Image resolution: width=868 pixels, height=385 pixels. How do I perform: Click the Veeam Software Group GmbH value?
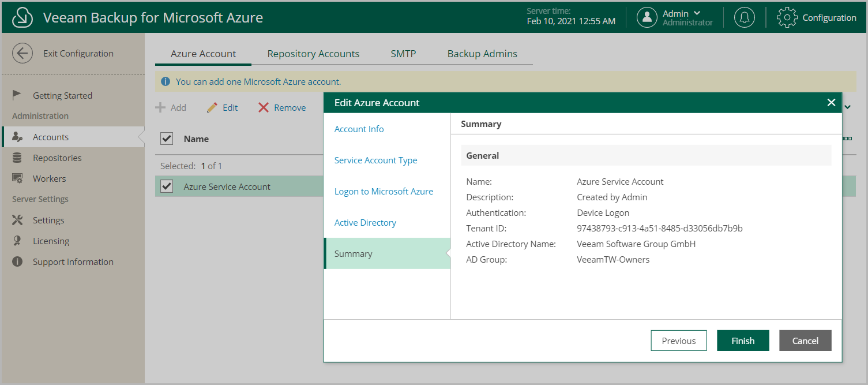click(x=636, y=244)
